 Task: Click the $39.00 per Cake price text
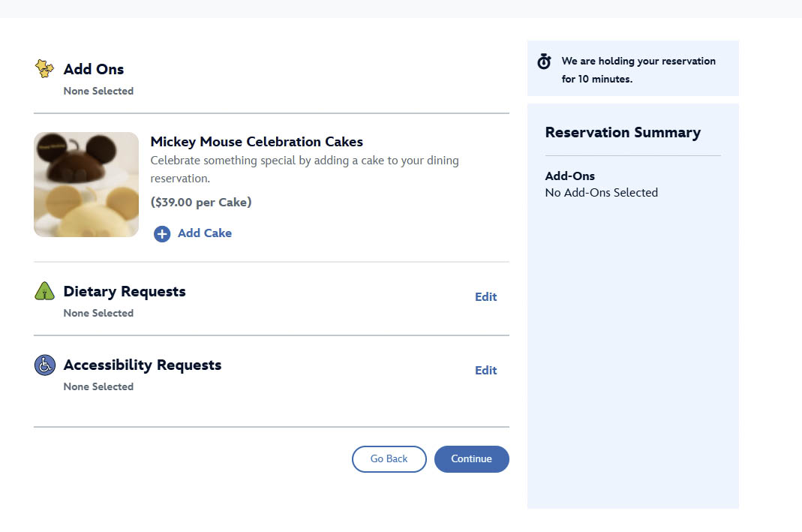click(x=201, y=203)
